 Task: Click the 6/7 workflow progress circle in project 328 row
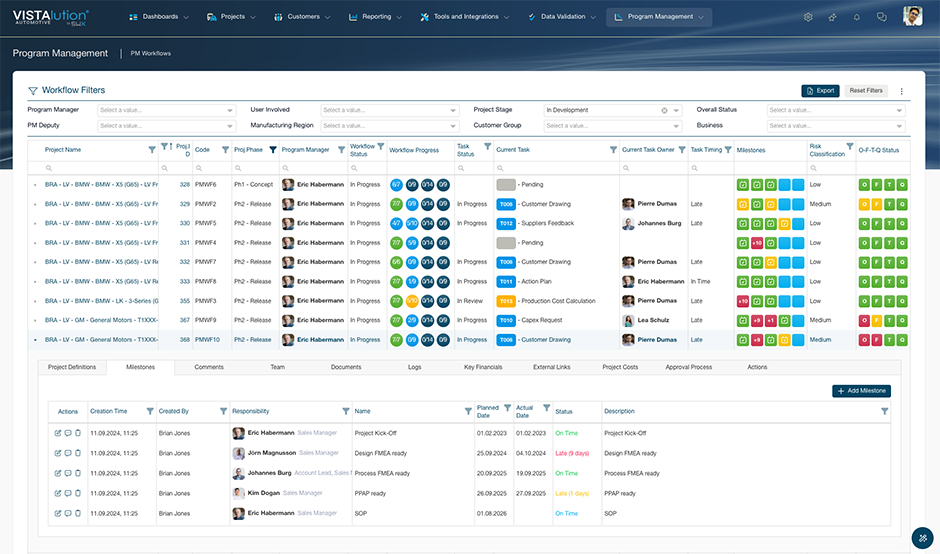click(396, 185)
